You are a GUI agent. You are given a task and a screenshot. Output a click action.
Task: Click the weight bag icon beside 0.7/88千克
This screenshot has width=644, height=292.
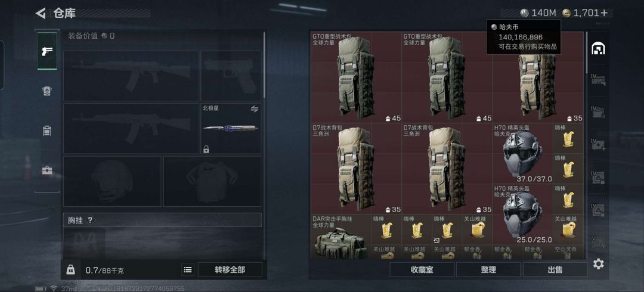point(70,270)
